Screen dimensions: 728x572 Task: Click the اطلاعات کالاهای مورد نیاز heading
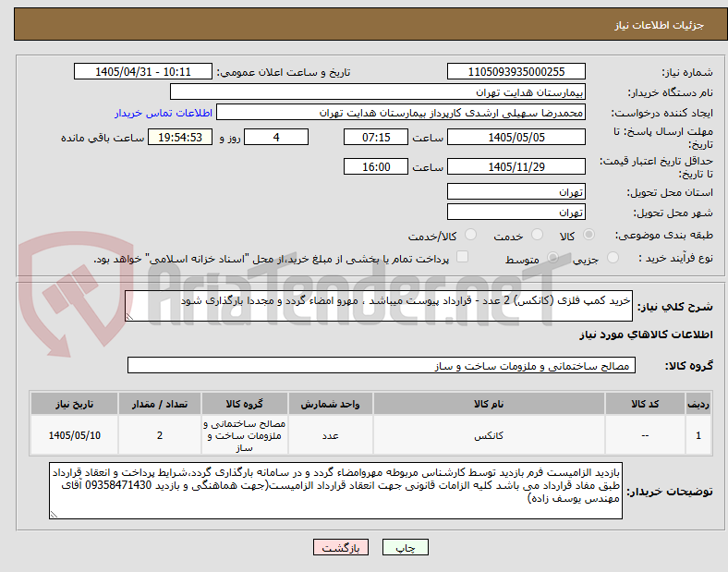(646, 335)
